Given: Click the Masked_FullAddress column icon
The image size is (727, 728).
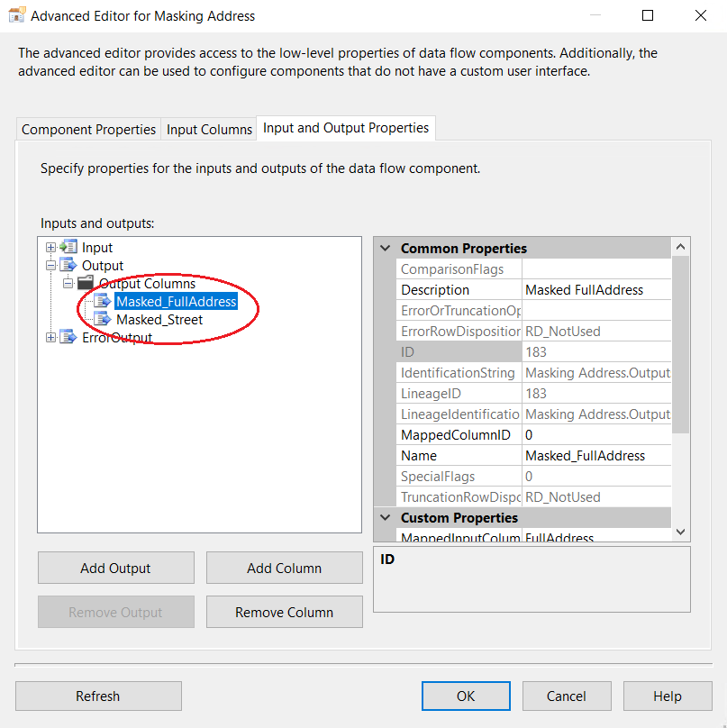Looking at the screenshot, I should (103, 302).
